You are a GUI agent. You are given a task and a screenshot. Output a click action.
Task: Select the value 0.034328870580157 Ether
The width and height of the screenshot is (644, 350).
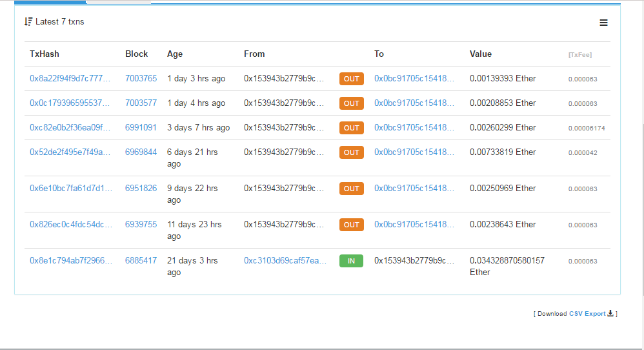coord(507,266)
